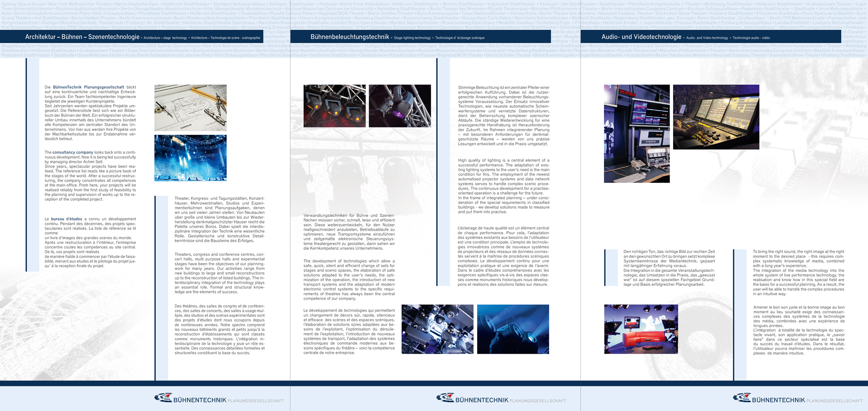
Task: Select the blue concert stage lights photo
Action: [x=190, y=158]
